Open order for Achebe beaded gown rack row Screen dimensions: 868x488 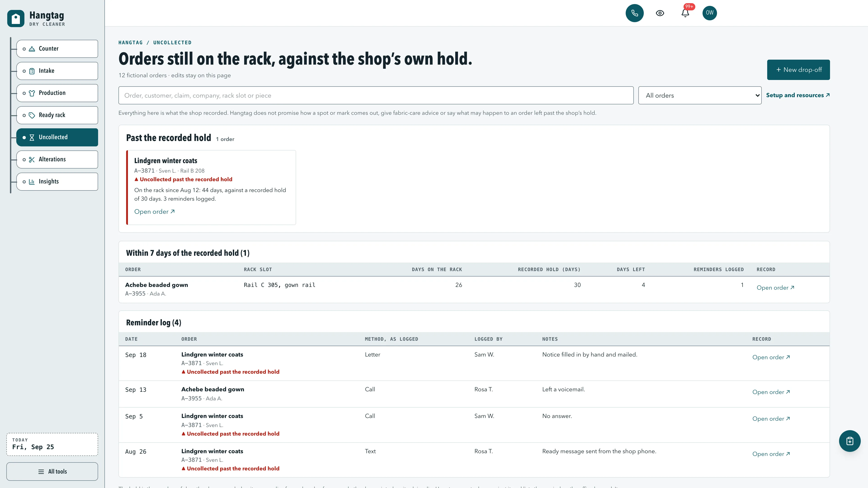775,288
